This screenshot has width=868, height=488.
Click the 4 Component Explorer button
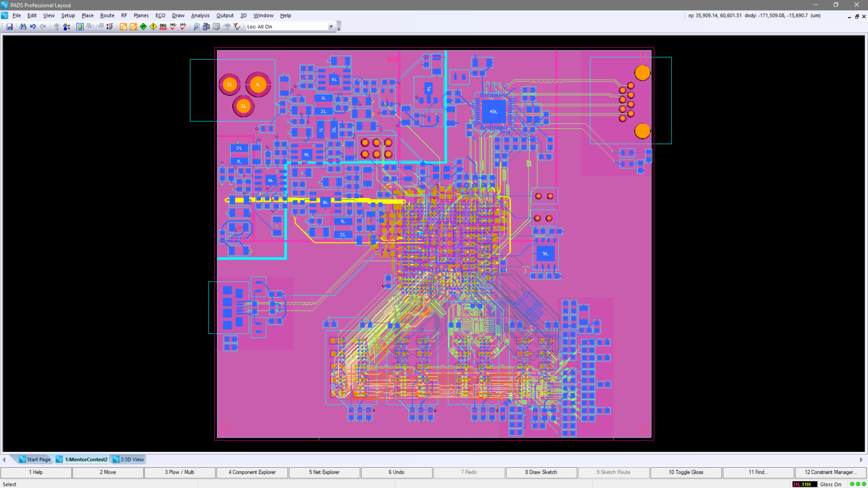click(251, 472)
